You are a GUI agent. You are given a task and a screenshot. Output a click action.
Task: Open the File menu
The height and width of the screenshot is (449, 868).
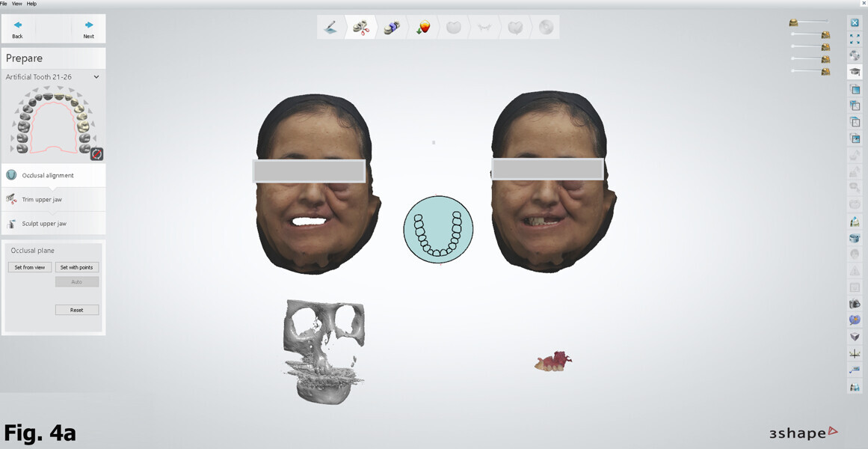[x=4, y=4]
